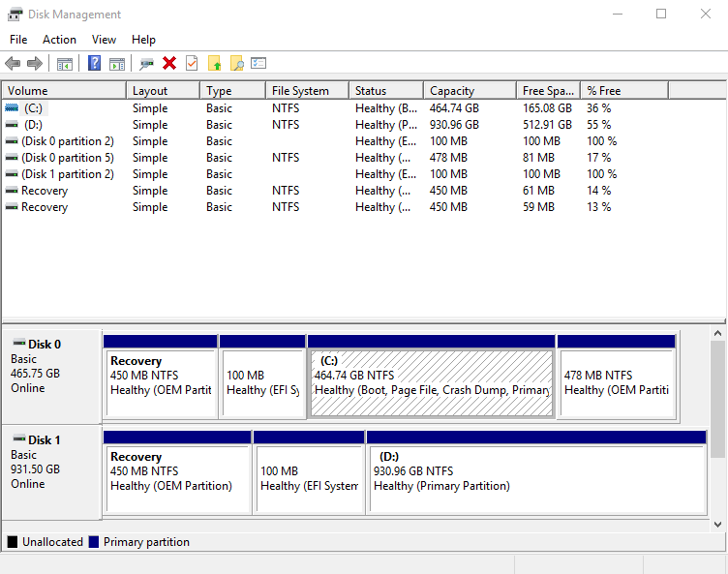728x574 pixels.
Task: Sort by the File System column header
Action: [x=307, y=91]
